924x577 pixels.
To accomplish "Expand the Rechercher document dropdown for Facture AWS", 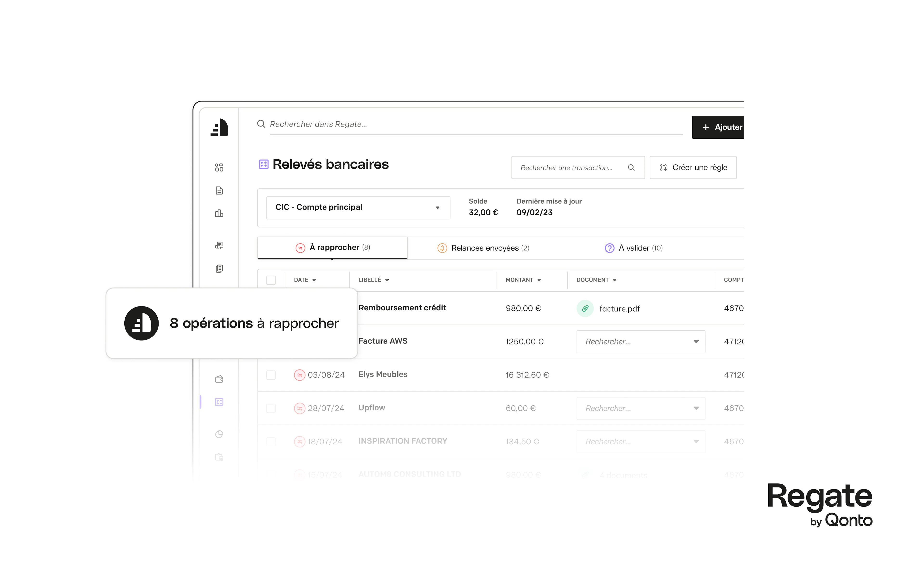I will (x=696, y=342).
